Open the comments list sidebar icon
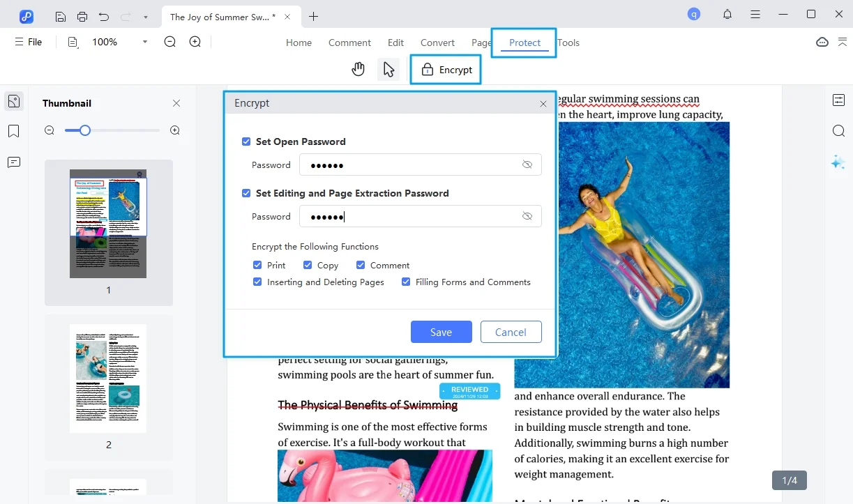Screen dimensions: 853x504 [x=14, y=162]
